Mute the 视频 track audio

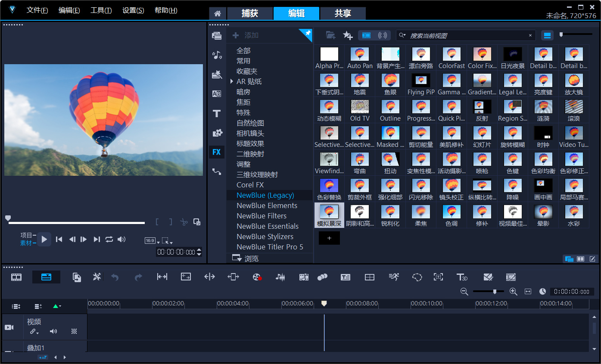pyautogui.click(x=53, y=331)
